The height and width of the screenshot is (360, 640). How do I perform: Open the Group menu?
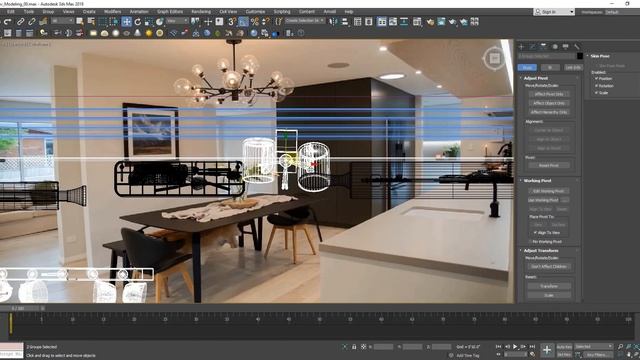(48, 12)
